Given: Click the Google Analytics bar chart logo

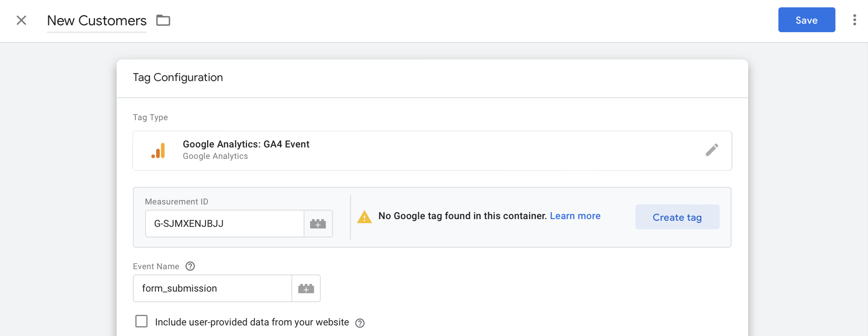Looking at the screenshot, I should 158,151.
